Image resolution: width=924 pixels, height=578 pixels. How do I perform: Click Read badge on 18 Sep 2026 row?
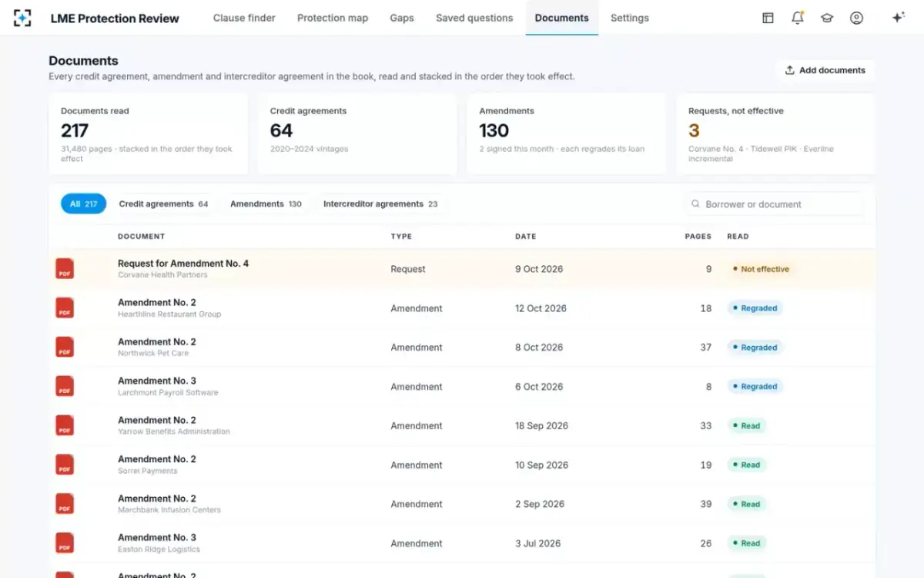pyautogui.click(x=747, y=425)
